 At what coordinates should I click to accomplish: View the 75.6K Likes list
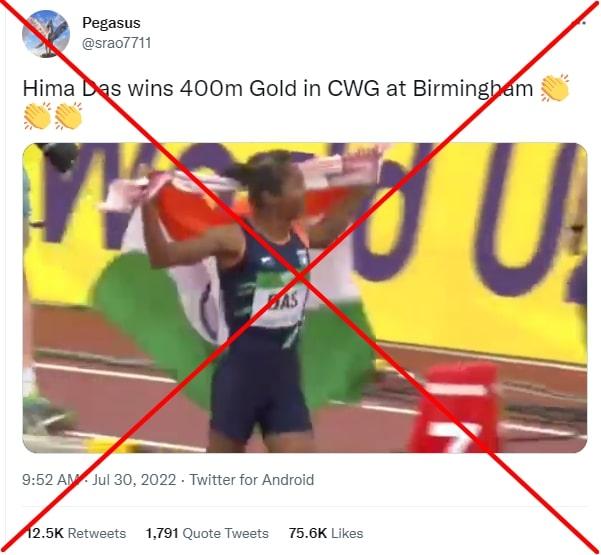pyautogui.click(x=326, y=533)
